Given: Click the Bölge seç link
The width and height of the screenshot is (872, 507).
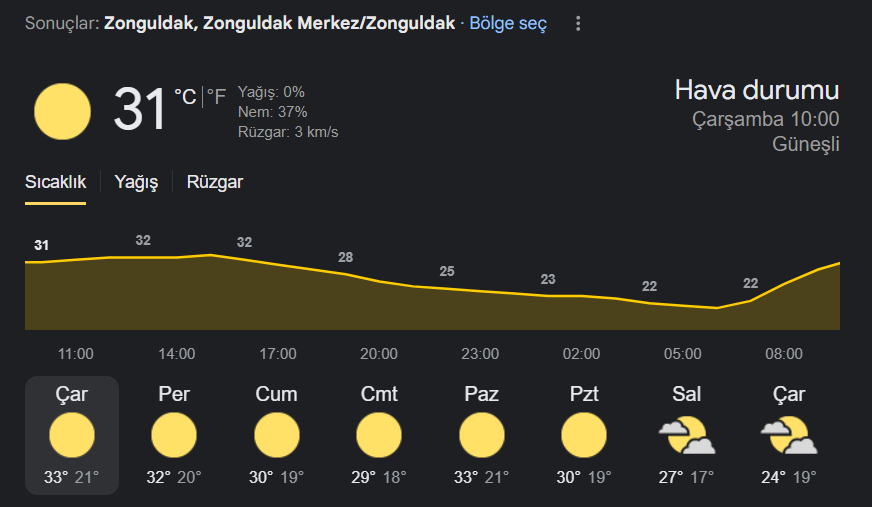Looking at the screenshot, I should 508,23.
